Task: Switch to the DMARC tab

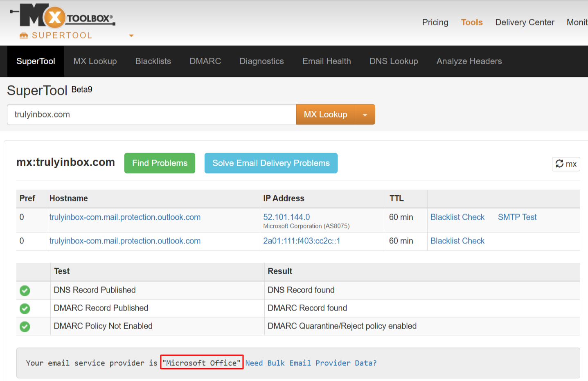Action: [205, 61]
